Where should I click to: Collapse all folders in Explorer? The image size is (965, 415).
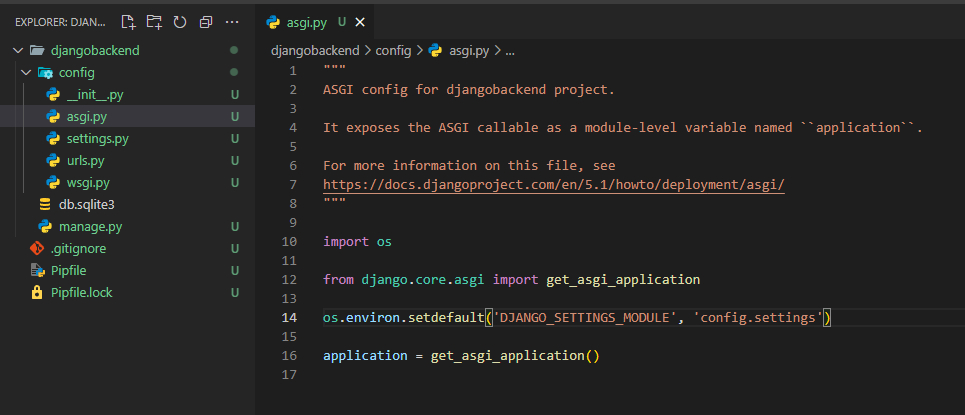[x=206, y=21]
